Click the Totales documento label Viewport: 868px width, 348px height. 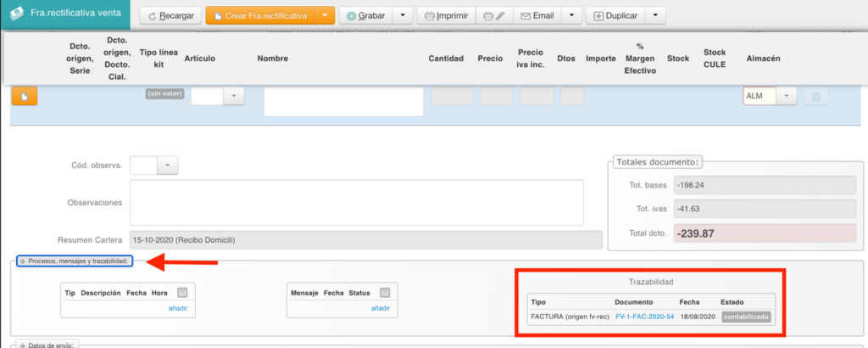coord(658,162)
